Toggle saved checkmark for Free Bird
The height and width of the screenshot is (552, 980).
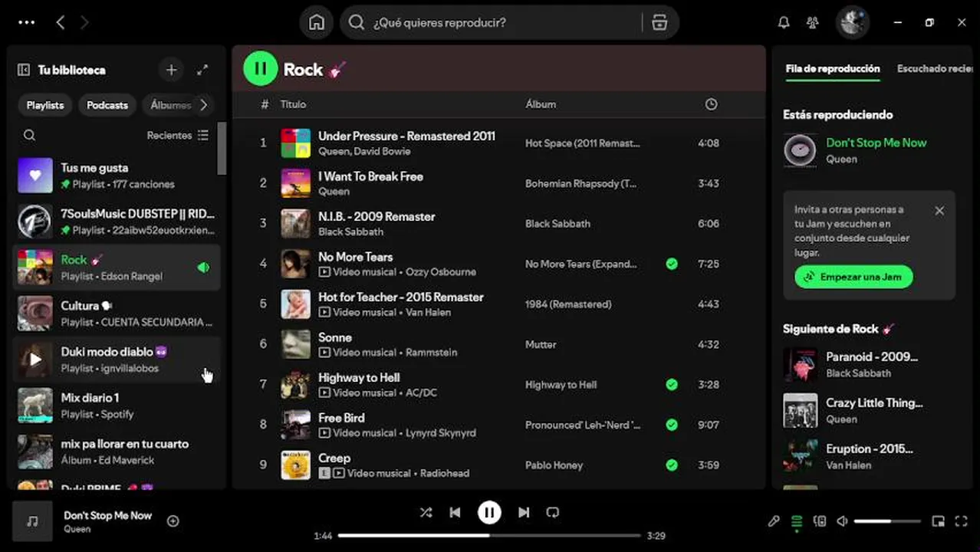672,425
